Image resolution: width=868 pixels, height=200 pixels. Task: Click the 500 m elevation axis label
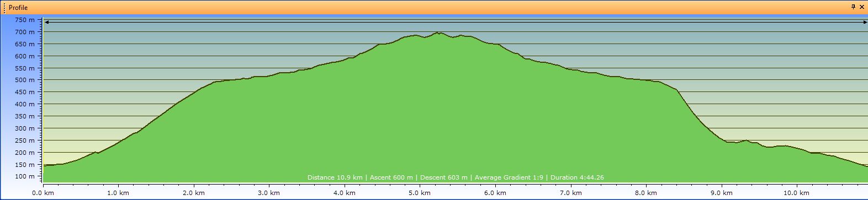[x=25, y=80]
